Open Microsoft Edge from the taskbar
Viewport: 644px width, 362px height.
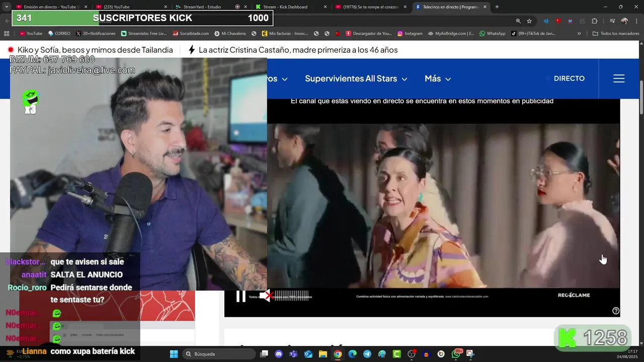pyautogui.click(x=352, y=354)
